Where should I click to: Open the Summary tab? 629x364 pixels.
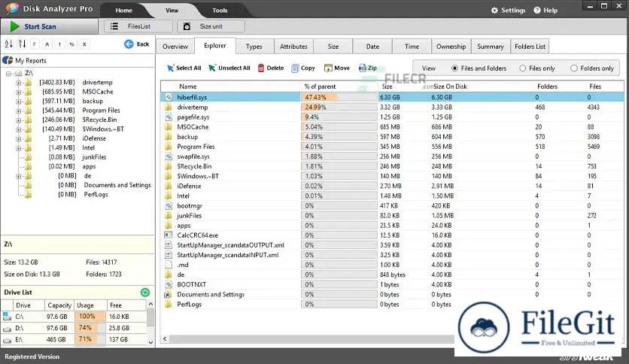[491, 47]
